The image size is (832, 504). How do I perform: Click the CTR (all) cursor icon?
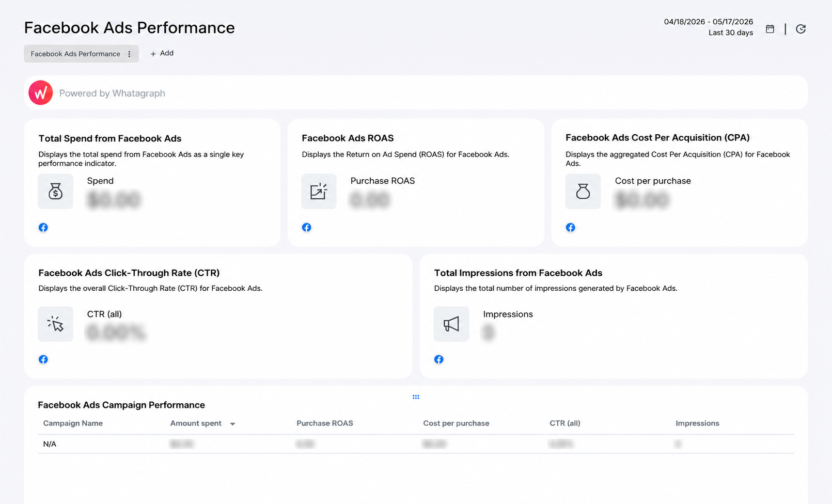coord(55,324)
